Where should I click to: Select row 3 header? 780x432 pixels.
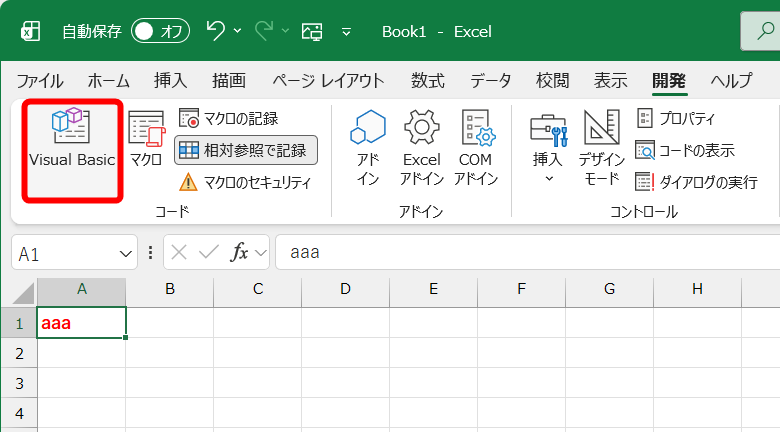coord(19,383)
